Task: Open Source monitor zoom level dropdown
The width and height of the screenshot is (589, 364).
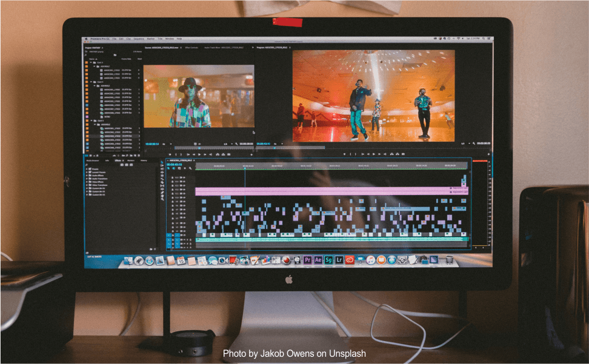Action: click(167, 144)
